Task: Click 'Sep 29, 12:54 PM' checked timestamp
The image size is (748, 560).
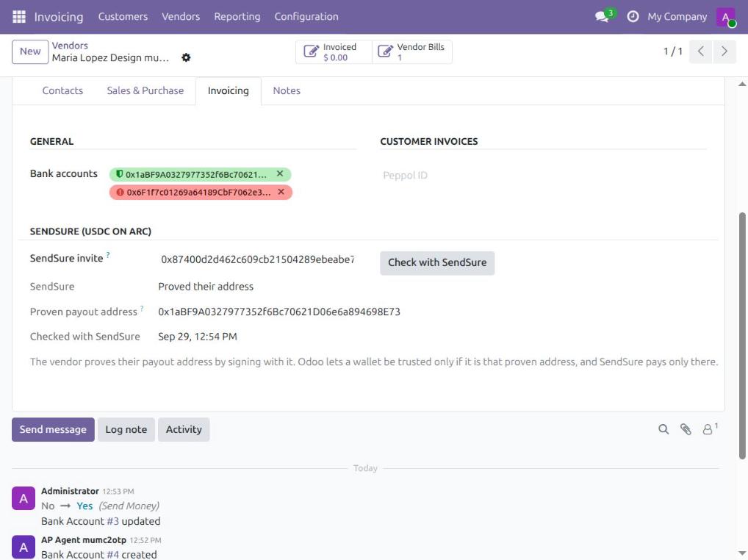Action: tap(198, 337)
